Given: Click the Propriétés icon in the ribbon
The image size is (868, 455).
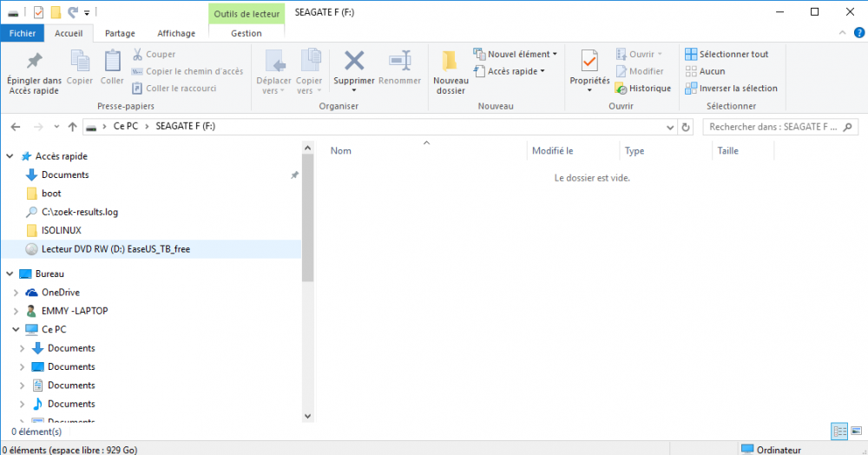Looking at the screenshot, I should point(589,61).
